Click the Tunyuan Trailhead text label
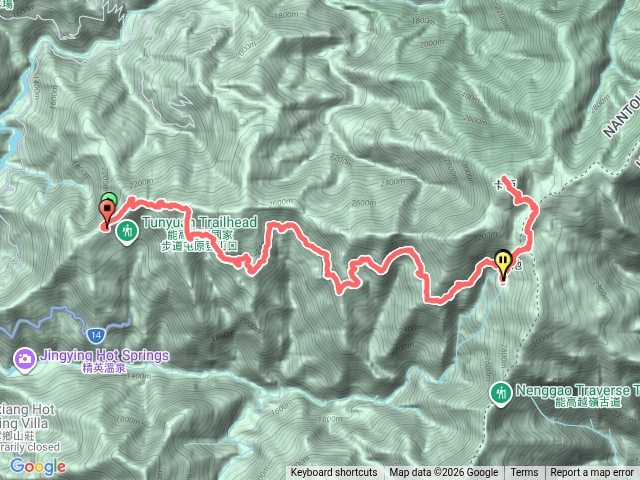Image resolution: width=640 pixels, height=480 pixels. click(199, 222)
